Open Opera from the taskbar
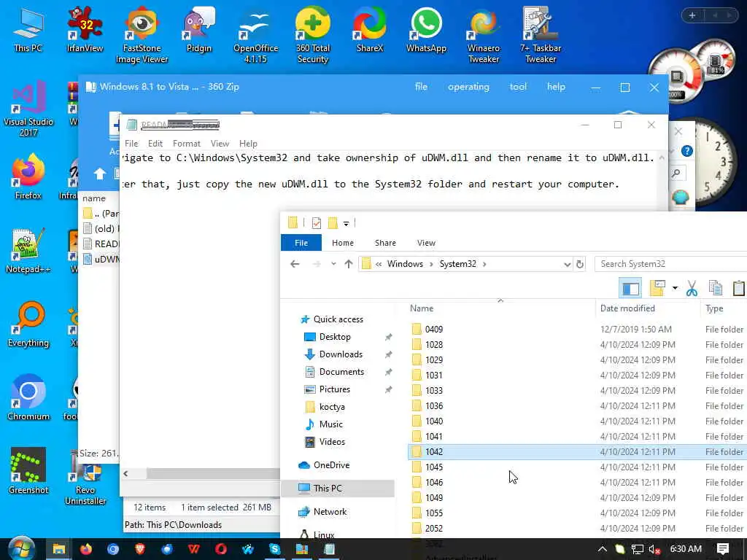 (x=220, y=549)
